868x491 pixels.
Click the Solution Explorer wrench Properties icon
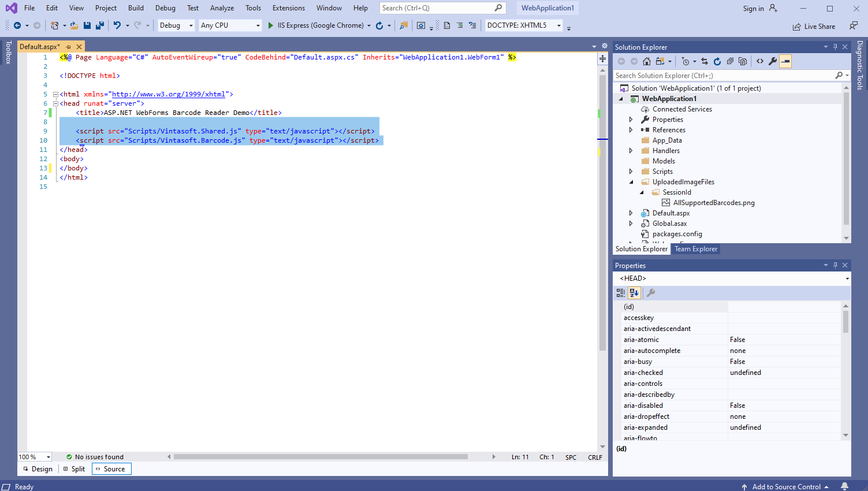(x=773, y=61)
